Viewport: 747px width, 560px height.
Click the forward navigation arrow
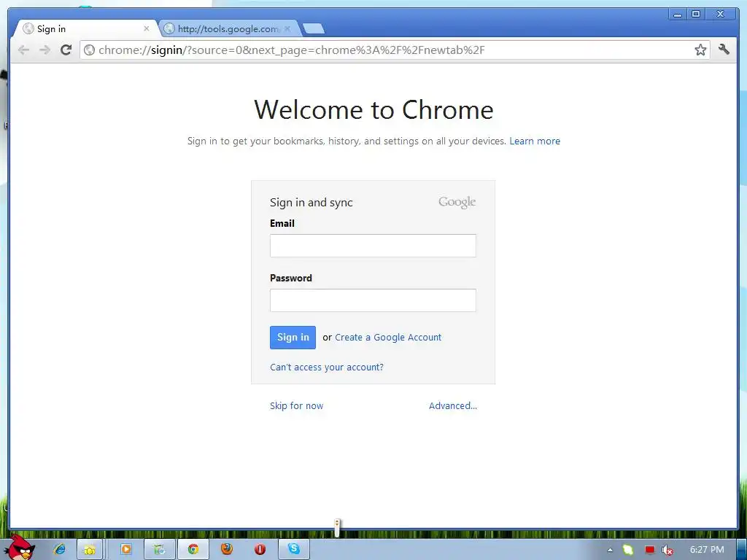[44, 50]
